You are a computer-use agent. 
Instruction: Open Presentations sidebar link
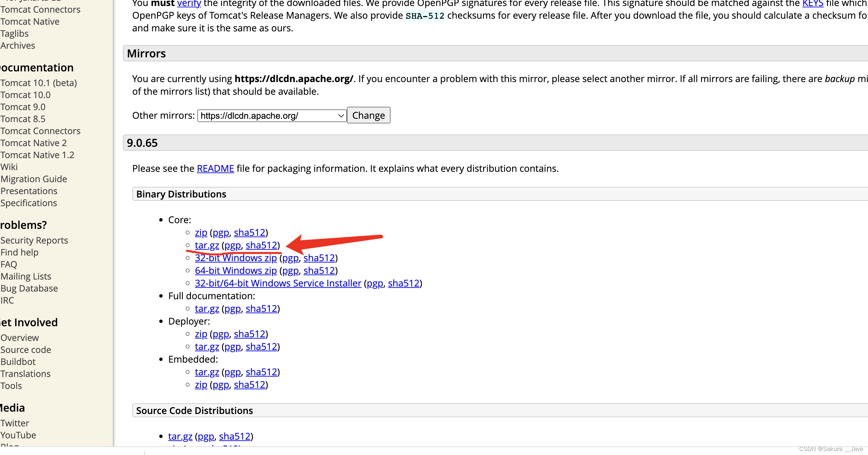[x=29, y=191]
